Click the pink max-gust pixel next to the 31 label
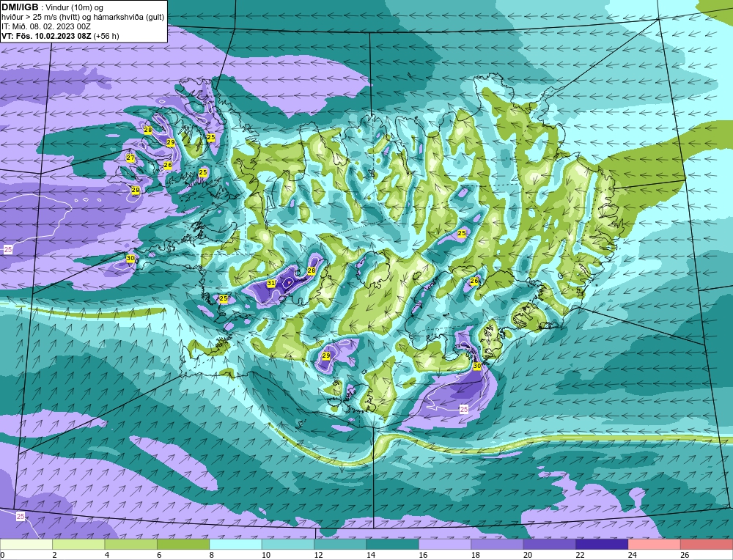This screenshot has height=560, width=733. click(x=290, y=283)
